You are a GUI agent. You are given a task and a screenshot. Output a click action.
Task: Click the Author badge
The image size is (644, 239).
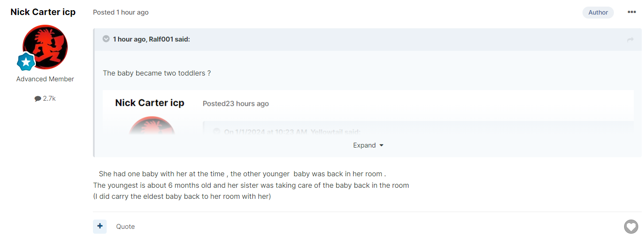point(598,12)
